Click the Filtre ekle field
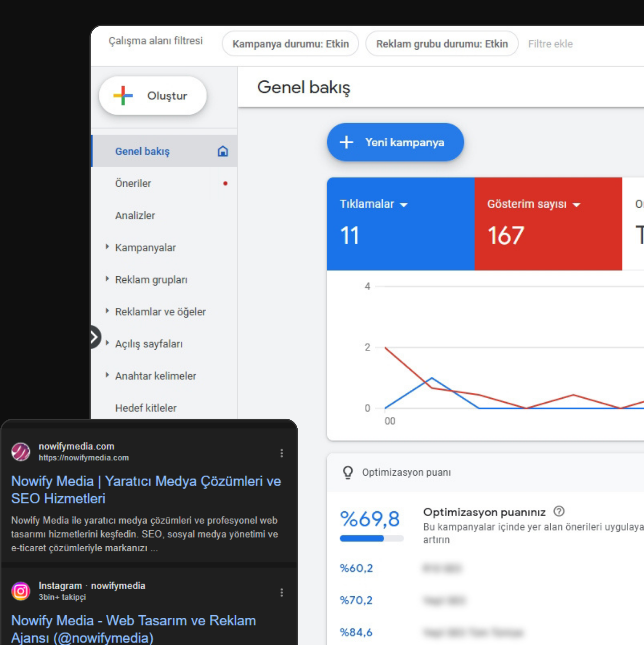The width and height of the screenshot is (644, 645). [x=550, y=44]
